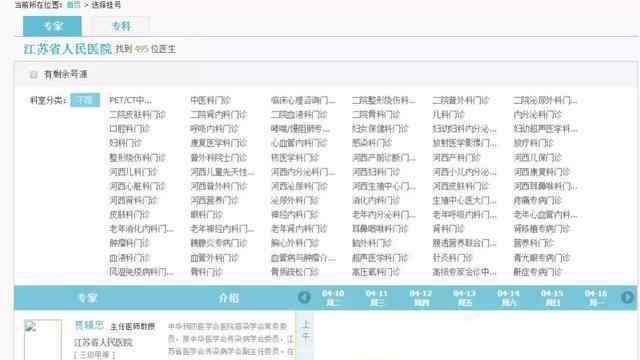Image resolution: width=640 pixels, height=360 pixels.
Task: Pick the 针灸科门诊 department
Action: (x=452, y=258)
